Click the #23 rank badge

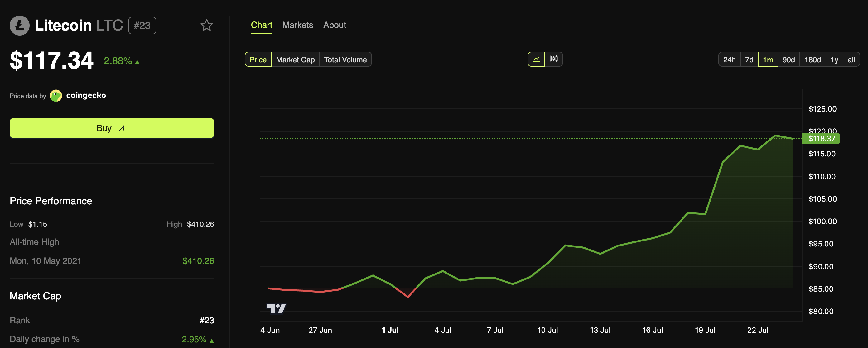tap(142, 25)
